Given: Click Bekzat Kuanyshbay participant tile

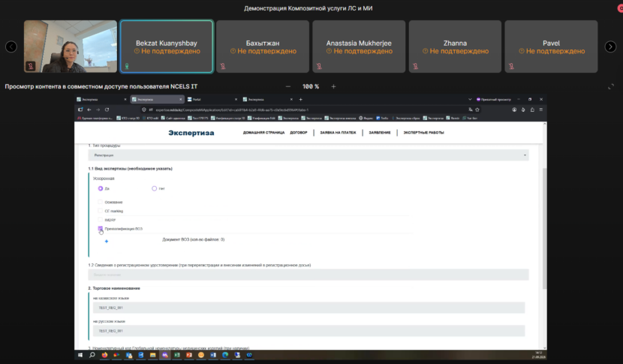Looking at the screenshot, I should click(x=167, y=47).
